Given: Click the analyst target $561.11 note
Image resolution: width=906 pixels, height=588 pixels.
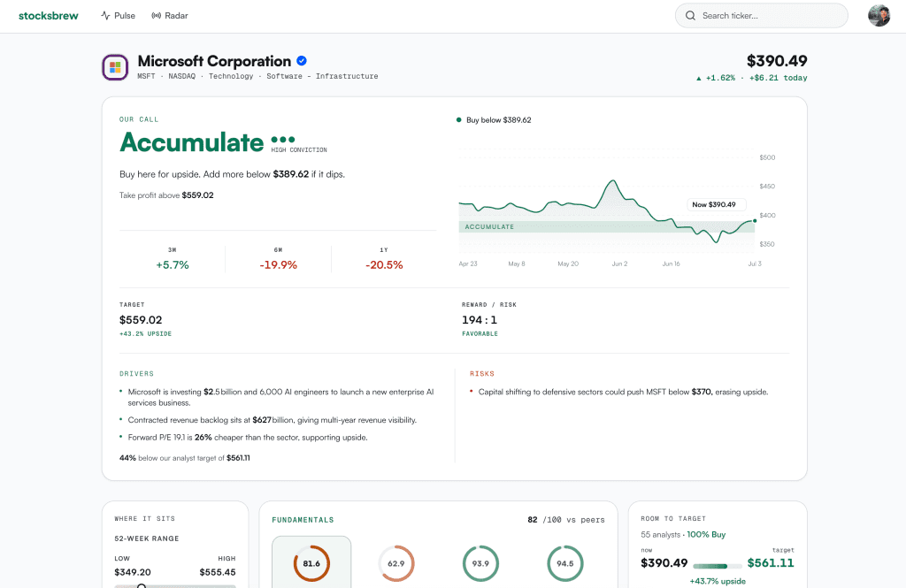Looking at the screenshot, I should 185,458.
